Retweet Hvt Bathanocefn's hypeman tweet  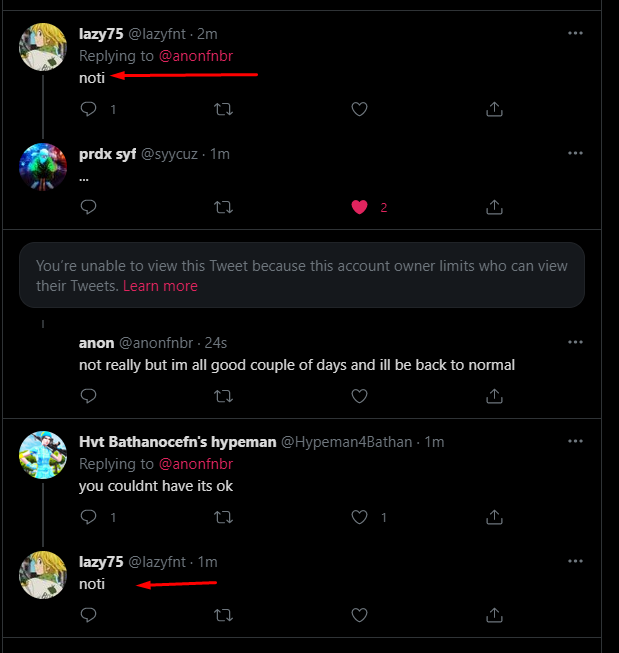click(x=224, y=517)
